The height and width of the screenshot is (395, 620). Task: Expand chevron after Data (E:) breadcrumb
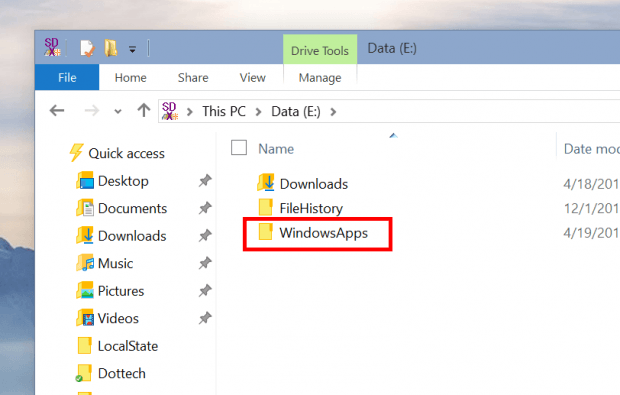(x=333, y=112)
